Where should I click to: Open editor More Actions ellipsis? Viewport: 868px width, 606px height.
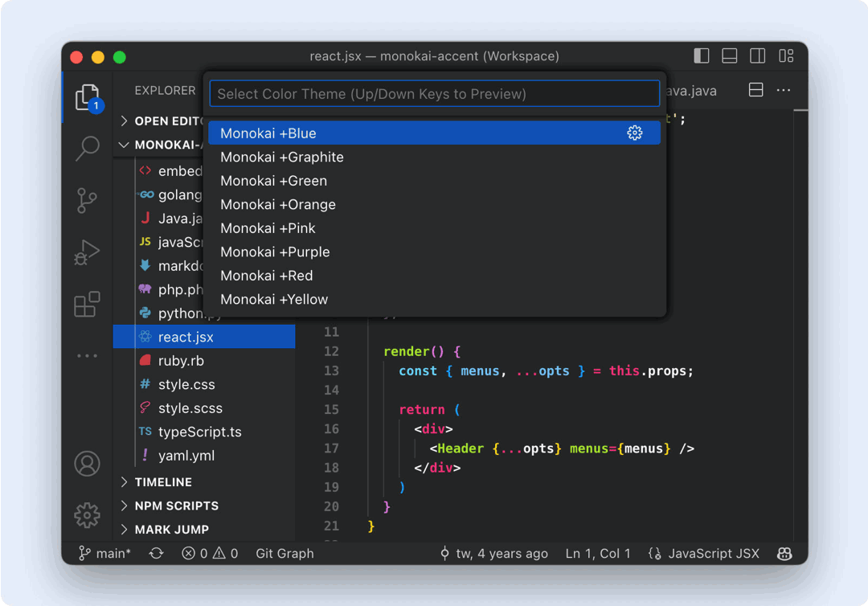click(x=784, y=90)
